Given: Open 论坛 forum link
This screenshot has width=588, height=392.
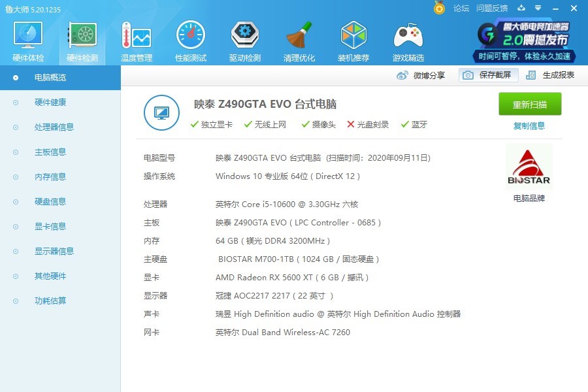Looking at the screenshot, I should pyautogui.click(x=461, y=8).
